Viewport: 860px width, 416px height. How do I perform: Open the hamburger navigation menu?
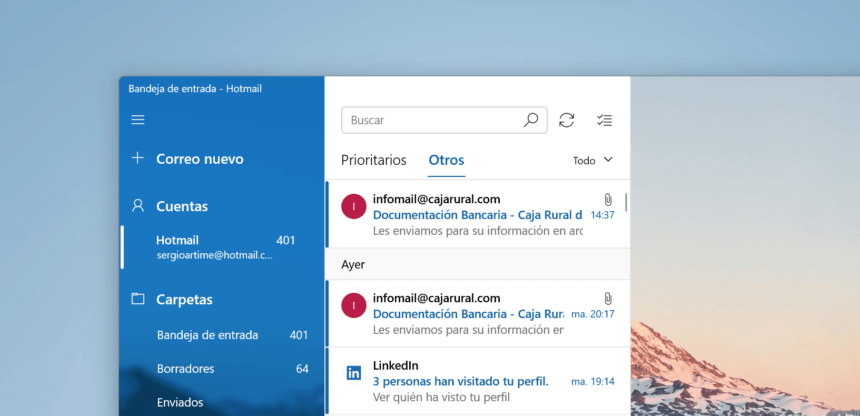click(138, 120)
